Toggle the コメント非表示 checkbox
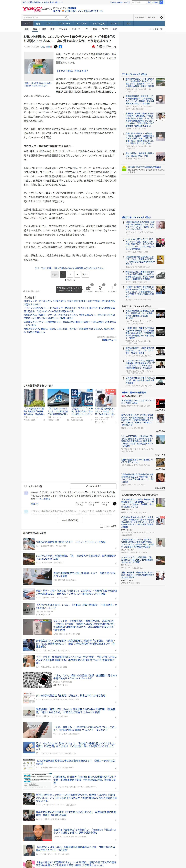The height and width of the screenshot is (868, 186). point(102,526)
